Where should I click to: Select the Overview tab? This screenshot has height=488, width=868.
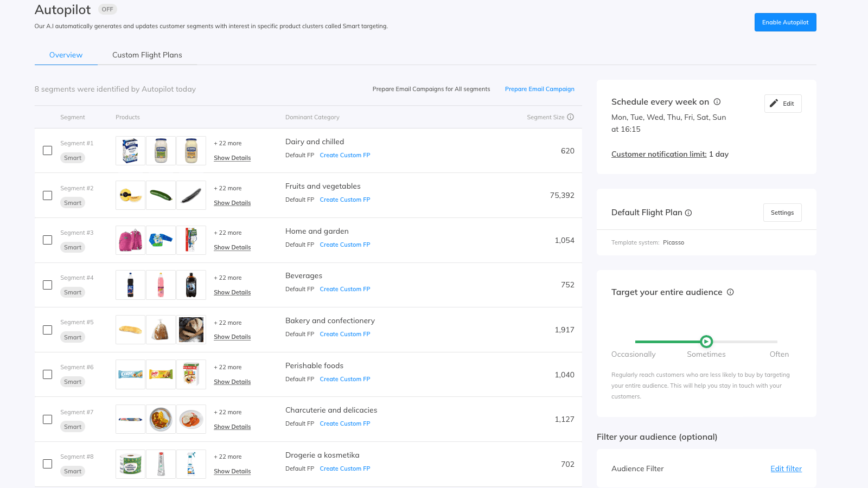tap(66, 55)
